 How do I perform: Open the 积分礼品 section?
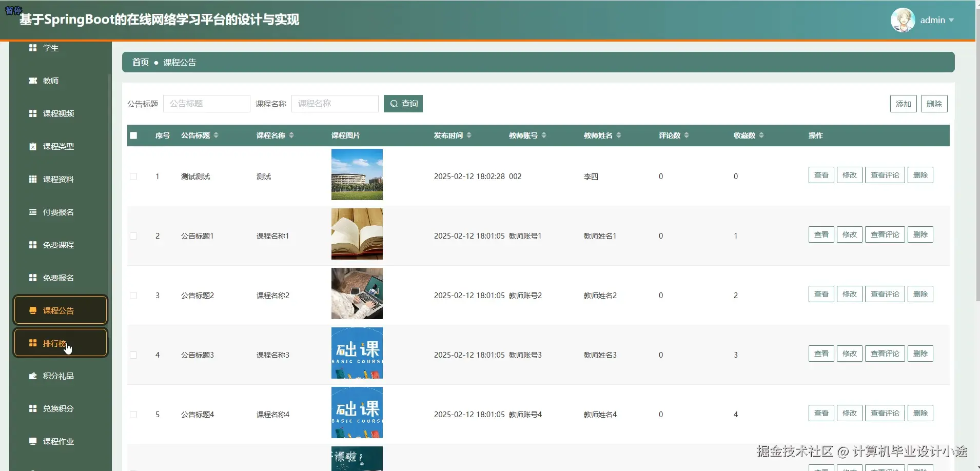coord(58,376)
